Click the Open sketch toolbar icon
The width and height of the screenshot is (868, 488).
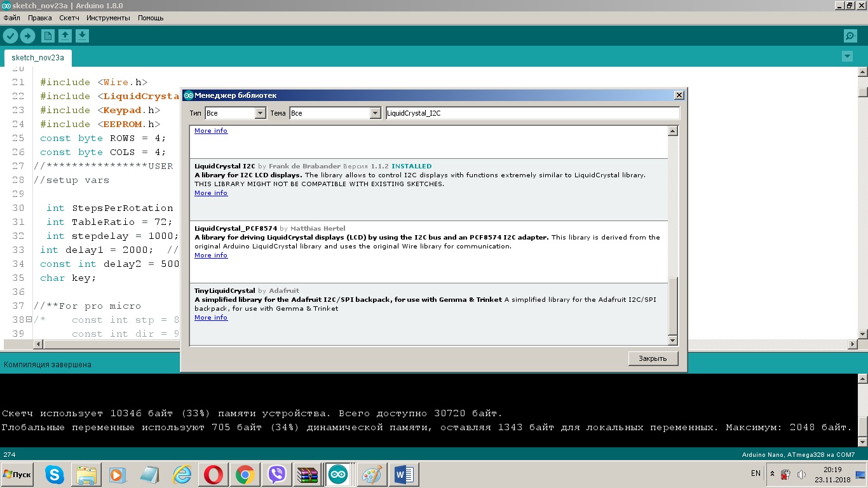point(65,36)
